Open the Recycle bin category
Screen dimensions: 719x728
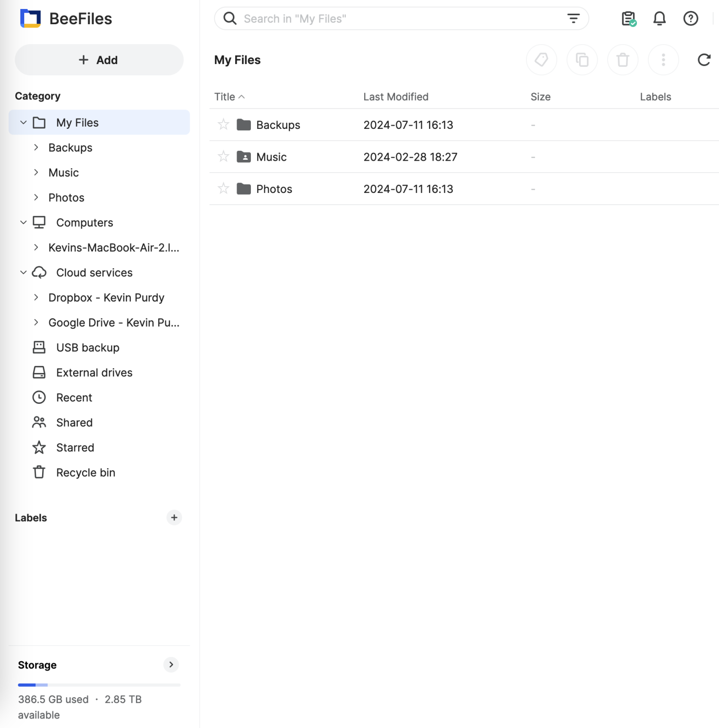point(85,472)
